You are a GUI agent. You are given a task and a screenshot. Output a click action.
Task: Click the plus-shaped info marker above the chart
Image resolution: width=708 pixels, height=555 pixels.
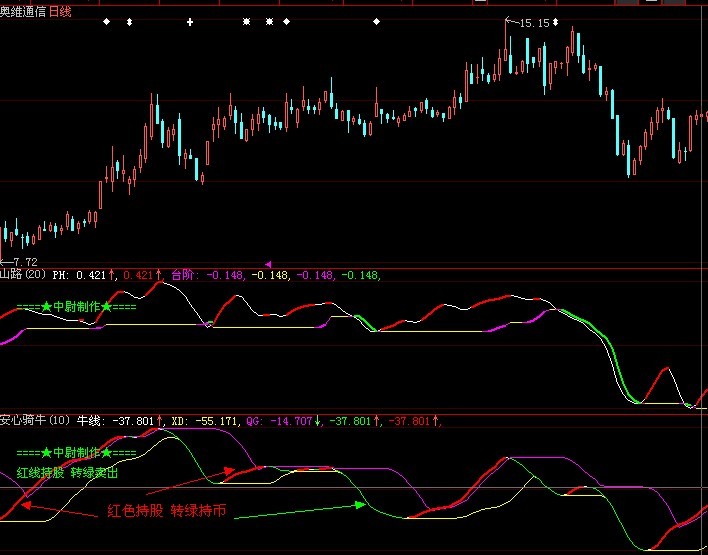coord(190,22)
